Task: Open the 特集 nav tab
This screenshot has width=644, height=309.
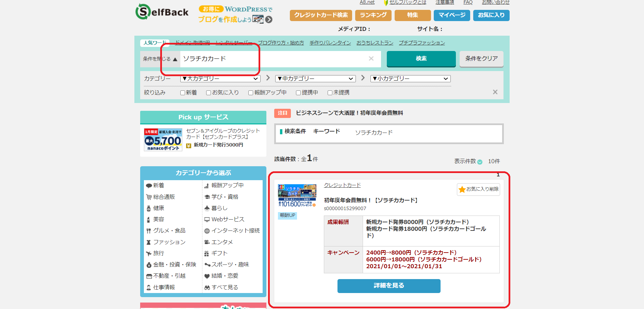Action: tap(413, 15)
